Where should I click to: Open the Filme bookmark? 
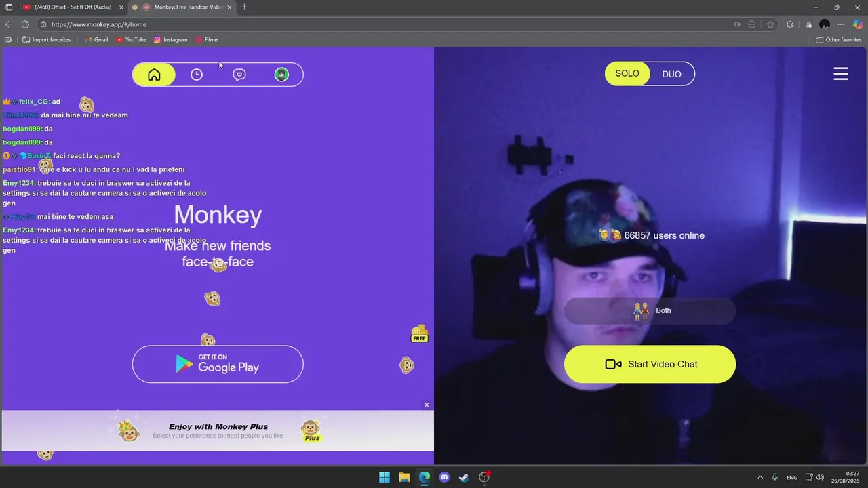[206, 40]
